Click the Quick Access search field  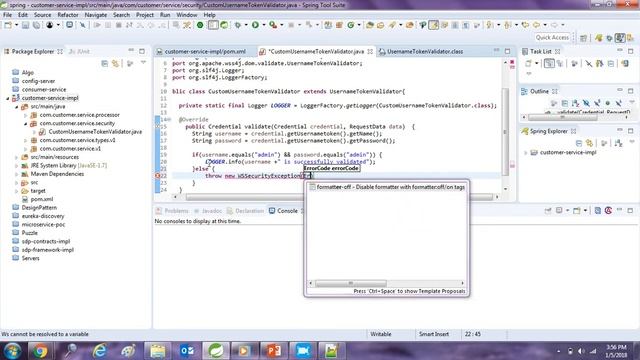click(x=552, y=38)
